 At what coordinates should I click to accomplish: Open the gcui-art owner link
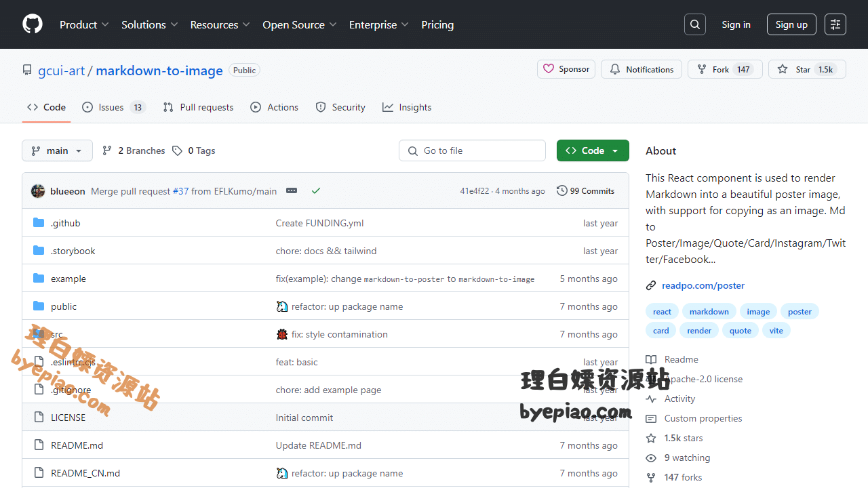click(62, 70)
